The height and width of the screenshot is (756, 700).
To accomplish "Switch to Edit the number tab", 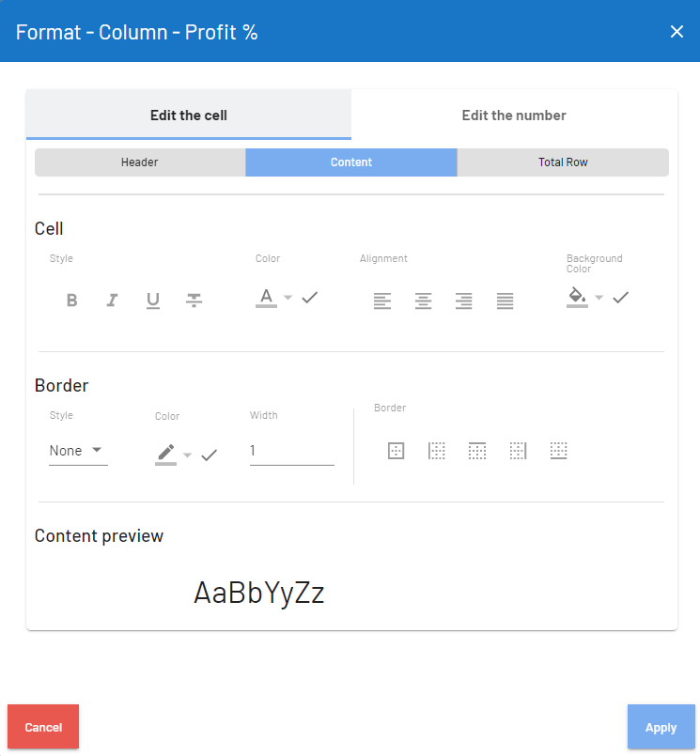I will pos(514,116).
